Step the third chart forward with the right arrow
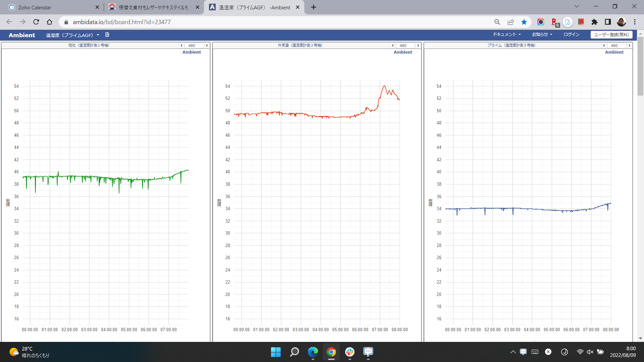The width and height of the screenshot is (644, 362). 629,46
